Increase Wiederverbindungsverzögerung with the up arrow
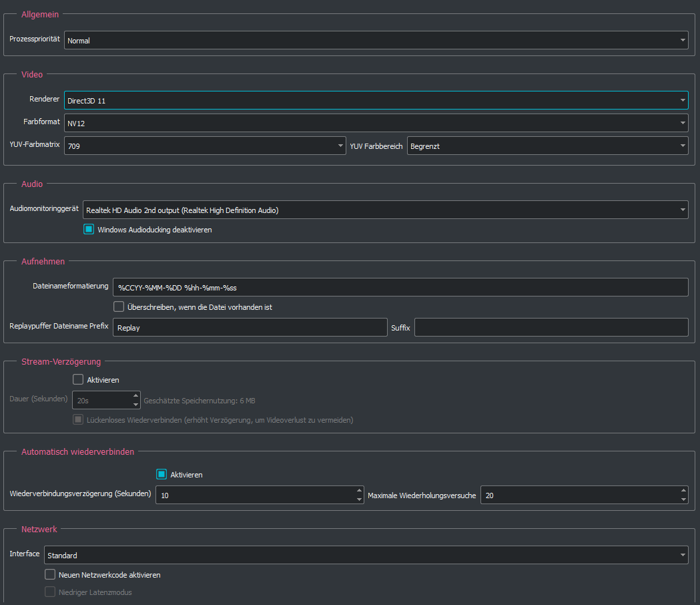The width and height of the screenshot is (700, 605). click(359, 491)
